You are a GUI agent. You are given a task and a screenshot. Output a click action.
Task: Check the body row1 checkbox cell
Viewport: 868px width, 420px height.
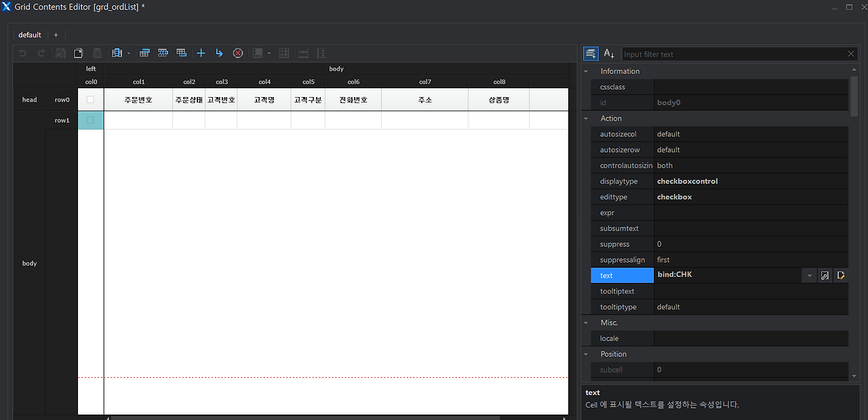(91, 119)
